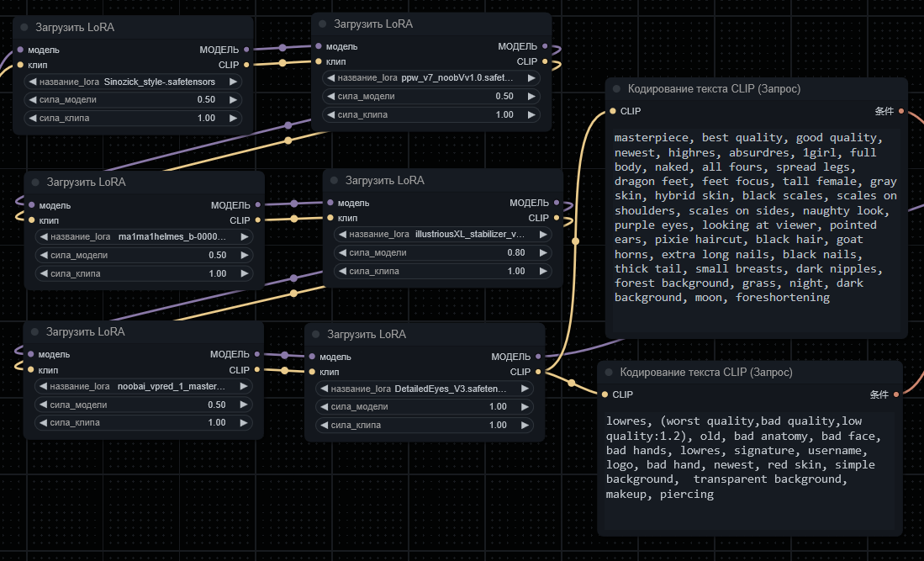Open the LoRA list showing noobai_vpred_1_master…
The image size is (924, 561).
[x=143, y=387]
